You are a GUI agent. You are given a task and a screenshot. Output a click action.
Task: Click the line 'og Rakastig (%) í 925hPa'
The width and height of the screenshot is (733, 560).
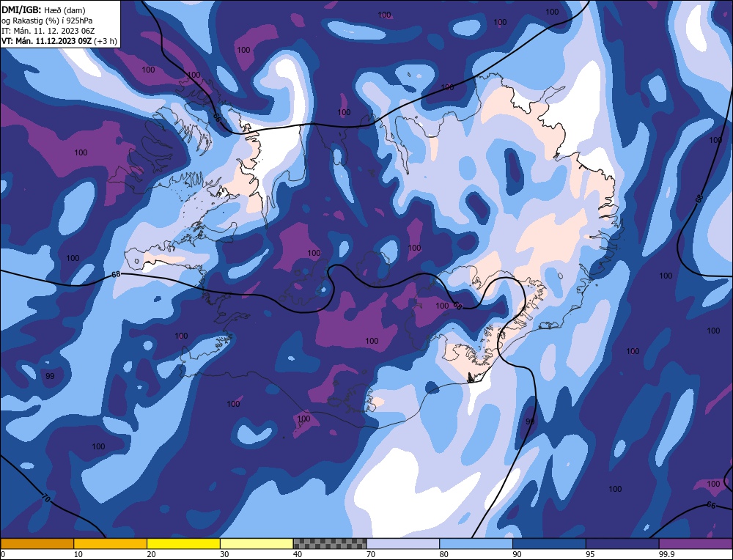pos(47,20)
